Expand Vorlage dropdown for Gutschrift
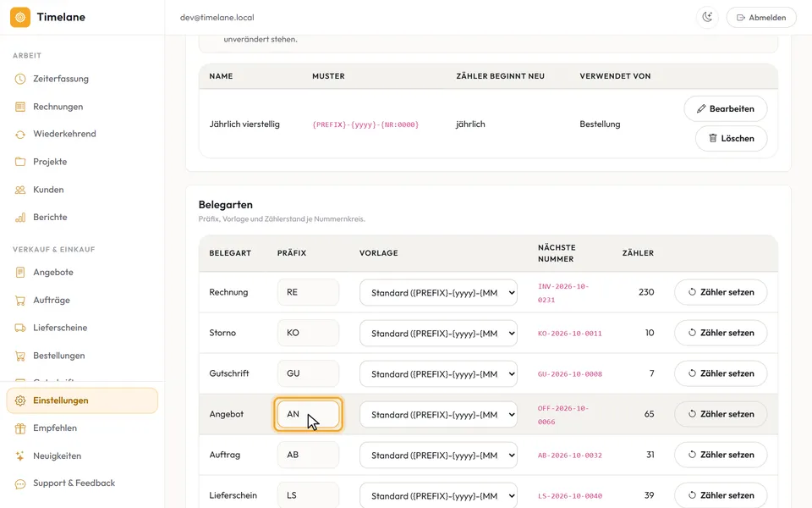Viewport: 812px width, 508px height. pos(438,373)
